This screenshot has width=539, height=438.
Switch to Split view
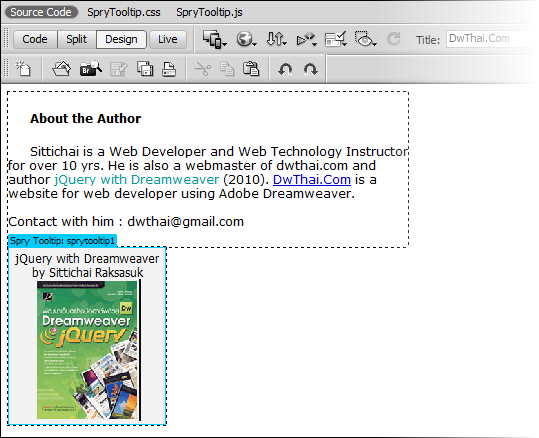(76, 39)
